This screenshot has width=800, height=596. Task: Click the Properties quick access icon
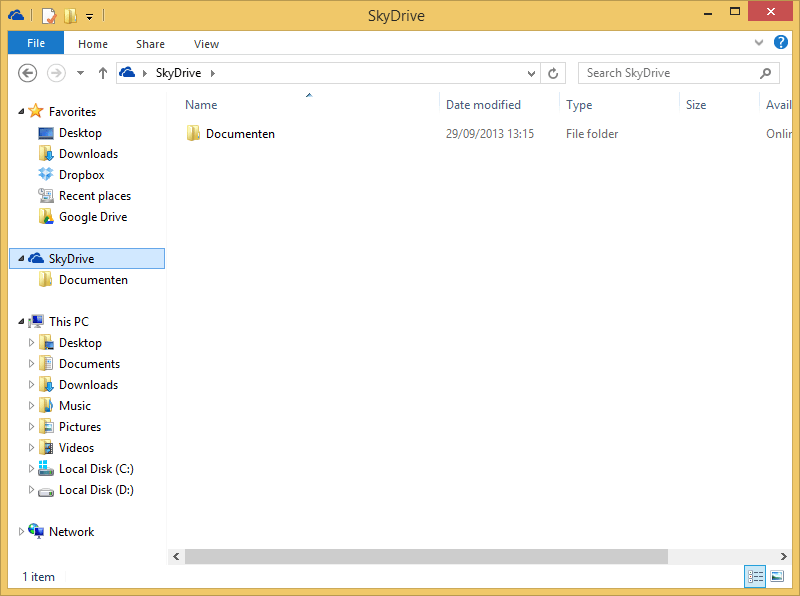click(x=49, y=16)
